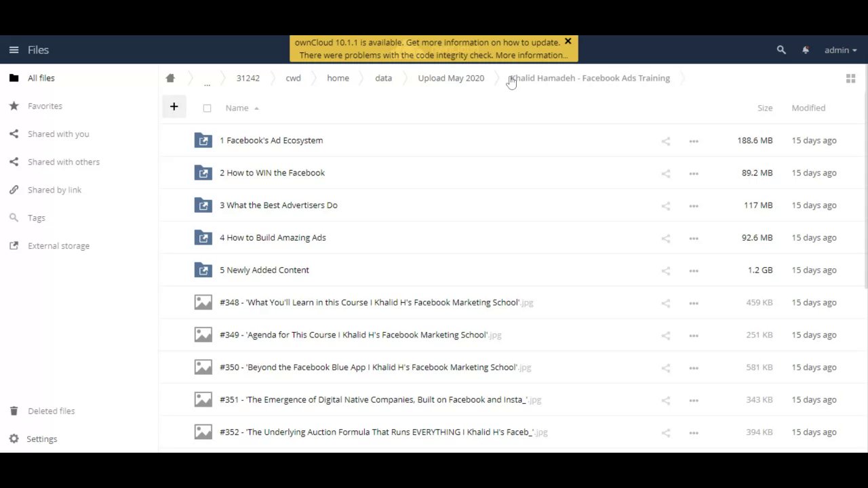Viewport: 868px width, 488px height.
Task: Share 5 Newly Added Content folder
Action: pos(666,270)
